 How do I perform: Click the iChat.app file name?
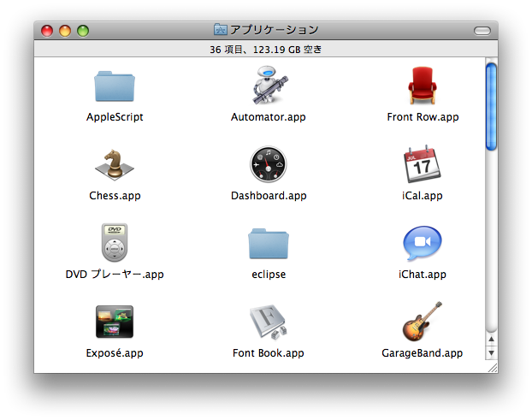pos(422,274)
